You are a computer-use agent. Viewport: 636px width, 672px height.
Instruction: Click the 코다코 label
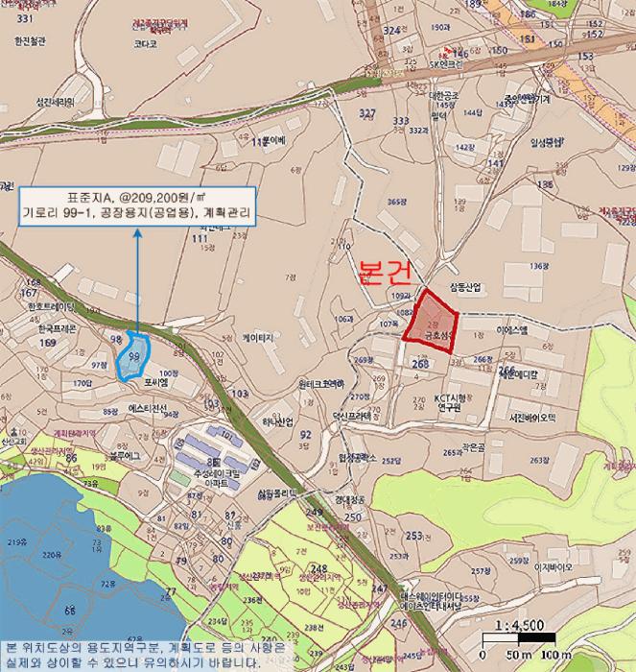(146, 44)
